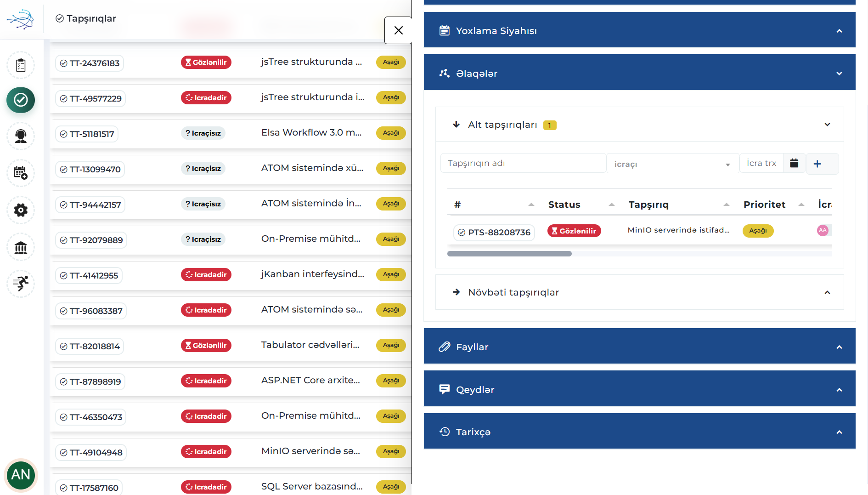Click the Qeydlər section header label

coord(475,390)
